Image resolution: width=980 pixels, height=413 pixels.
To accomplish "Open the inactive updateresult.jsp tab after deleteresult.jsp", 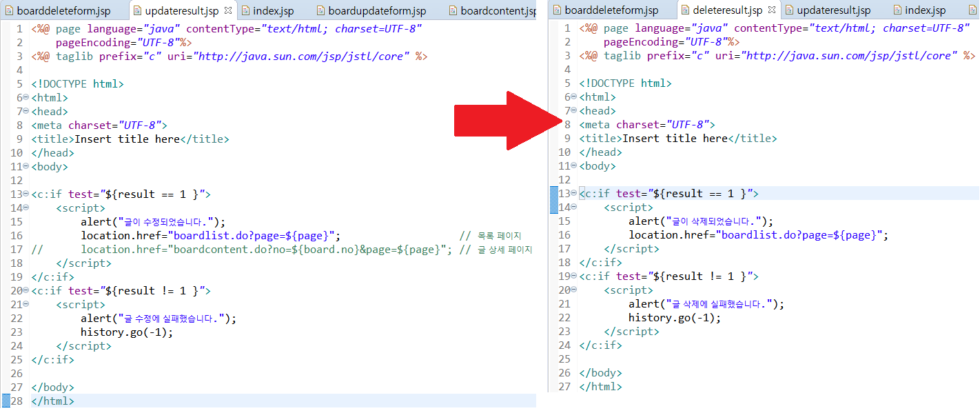I will tap(829, 10).
